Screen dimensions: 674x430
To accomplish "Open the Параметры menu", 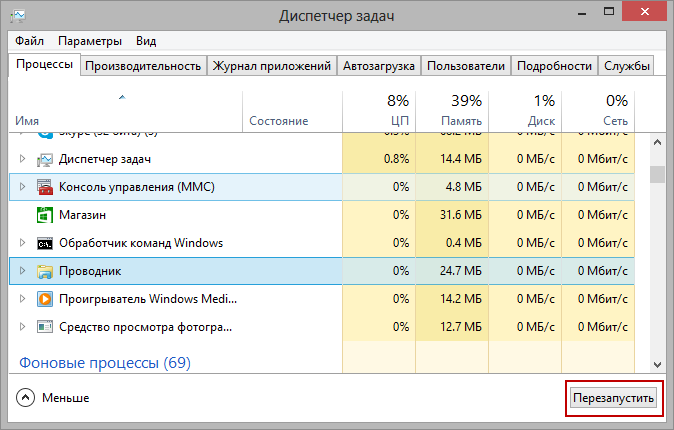I will 90,41.
